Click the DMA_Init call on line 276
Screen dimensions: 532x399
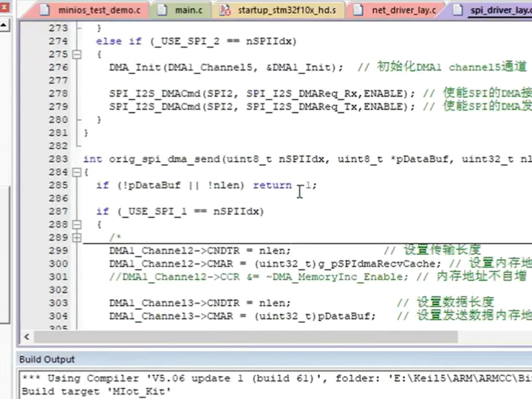click(x=131, y=67)
